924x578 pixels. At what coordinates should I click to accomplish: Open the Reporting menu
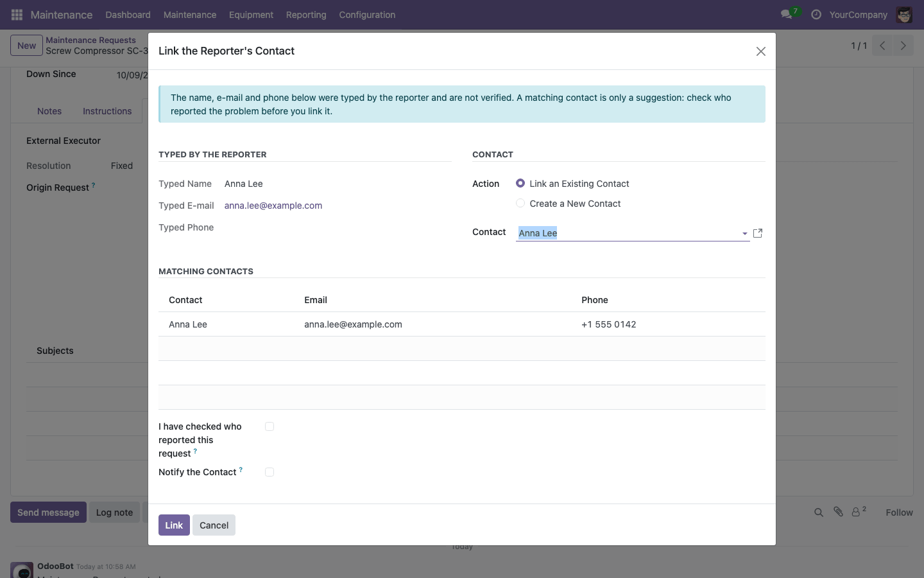coord(306,15)
